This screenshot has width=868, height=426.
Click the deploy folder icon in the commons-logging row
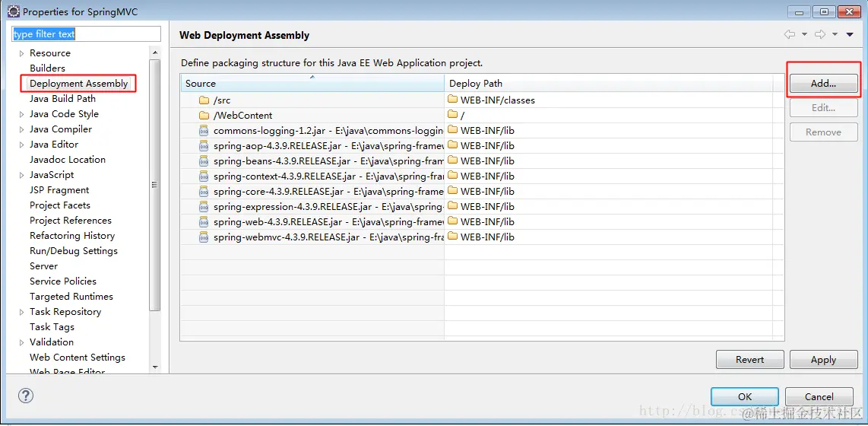(x=453, y=130)
